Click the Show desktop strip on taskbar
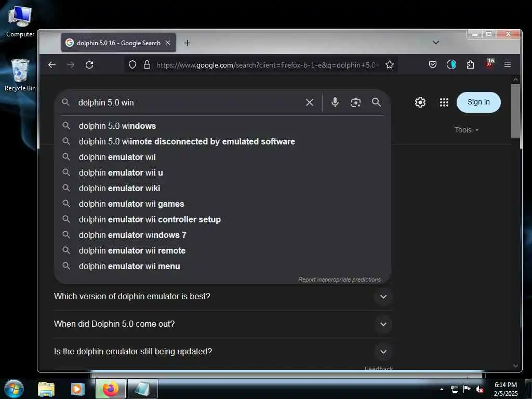 [528, 389]
